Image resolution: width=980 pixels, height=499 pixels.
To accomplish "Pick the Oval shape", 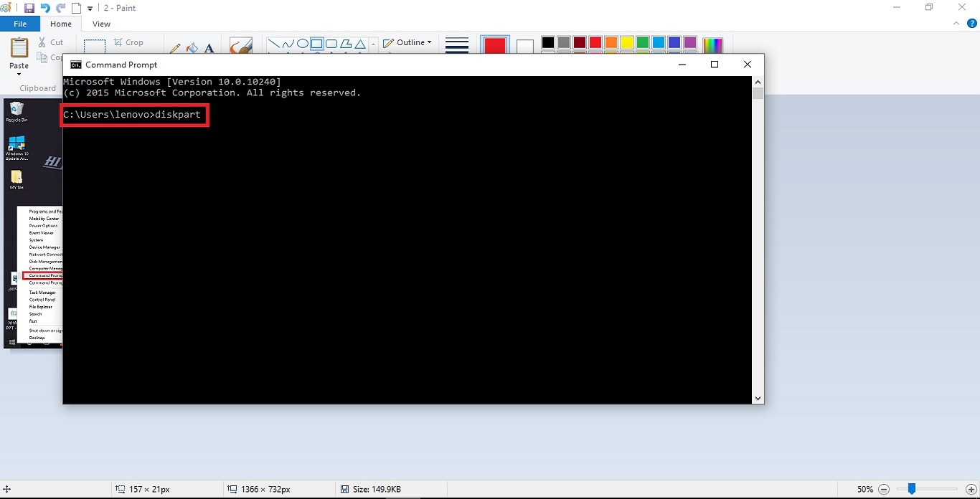I will coord(303,44).
